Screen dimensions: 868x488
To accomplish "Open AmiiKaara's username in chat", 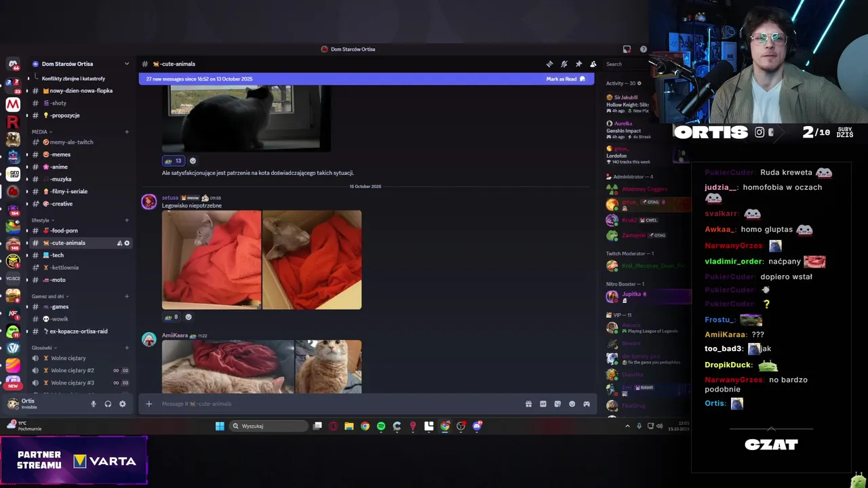I will click(174, 335).
